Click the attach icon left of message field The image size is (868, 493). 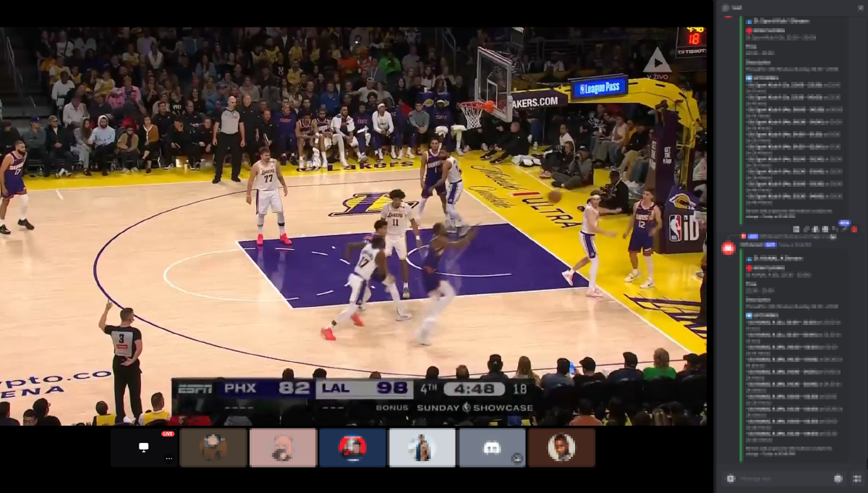pyautogui.click(x=731, y=479)
